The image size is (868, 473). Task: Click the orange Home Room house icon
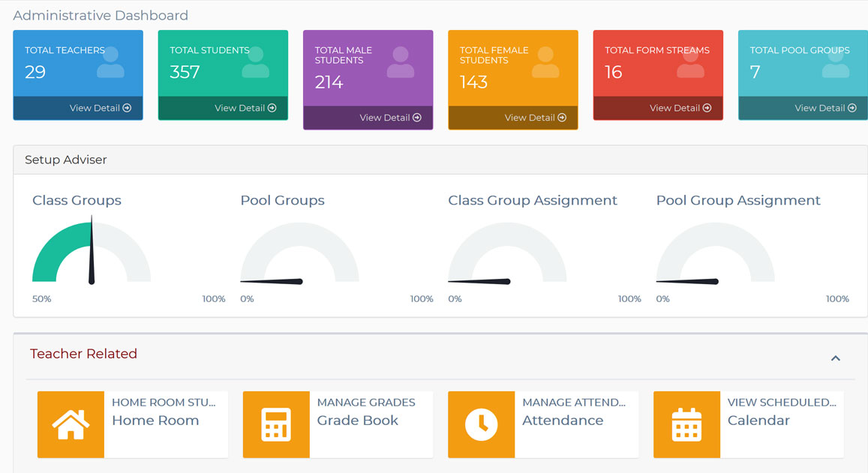(71, 424)
